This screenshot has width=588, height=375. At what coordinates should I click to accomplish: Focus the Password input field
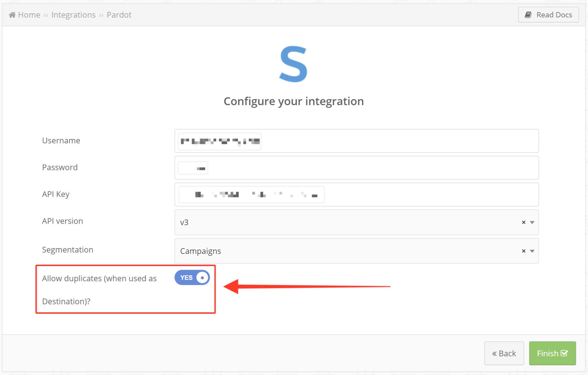pyautogui.click(x=357, y=168)
